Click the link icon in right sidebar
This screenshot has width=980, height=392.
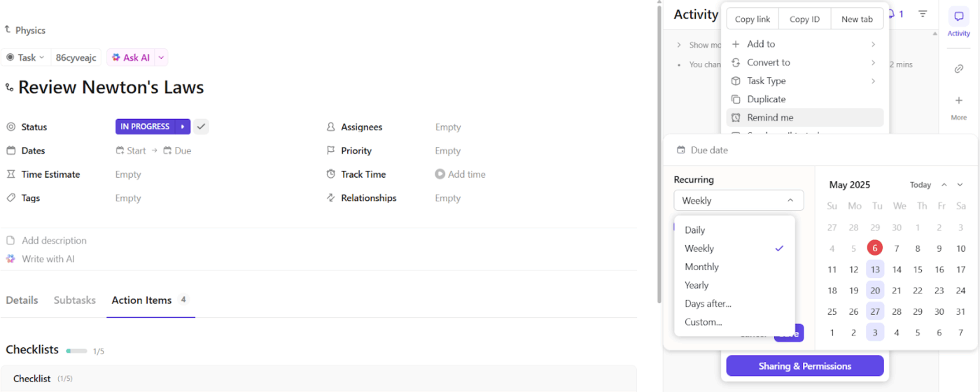[x=958, y=69]
